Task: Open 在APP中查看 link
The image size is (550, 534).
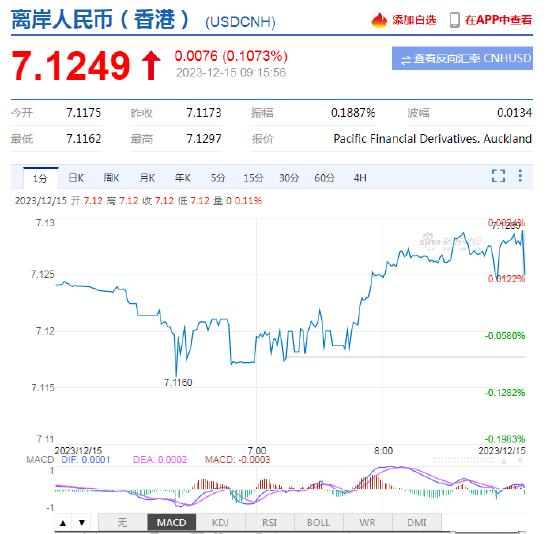Action: [498, 20]
